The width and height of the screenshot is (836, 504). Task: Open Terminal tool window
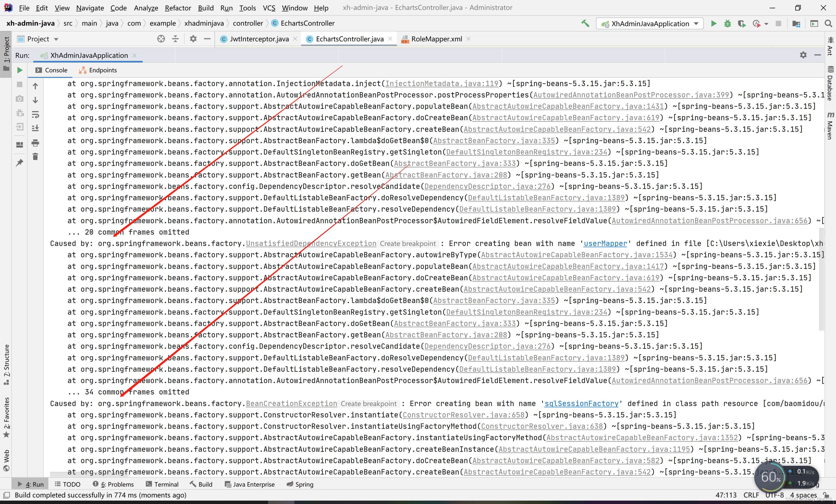pos(162,484)
